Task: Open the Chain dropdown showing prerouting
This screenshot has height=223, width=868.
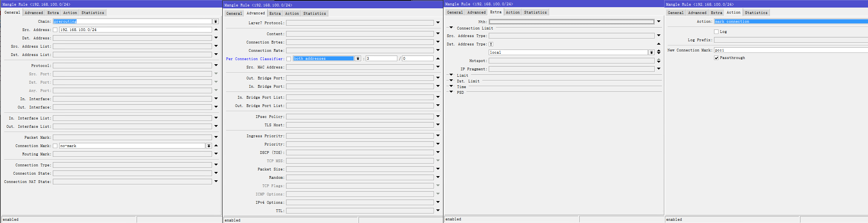Action: click(x=215, y=22)
